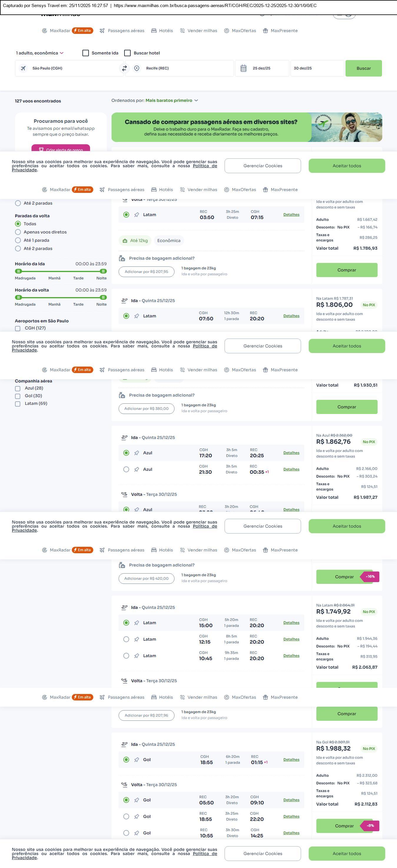Image resolution: width=397 pixels, height=868 pixels.
Task: Select 'Apenas voos diretos' for return stops
Action: coord(18,232)
